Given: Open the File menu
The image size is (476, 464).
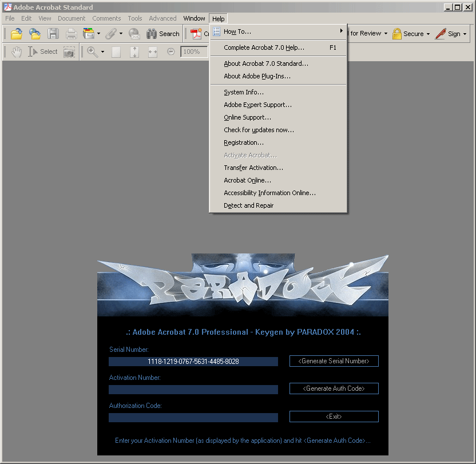Looking at the screenshot, I should coord(10,18).
